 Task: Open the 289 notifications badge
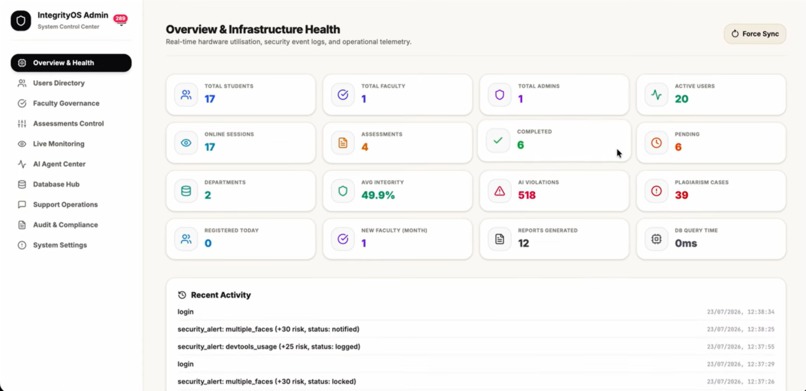(120, 18)
